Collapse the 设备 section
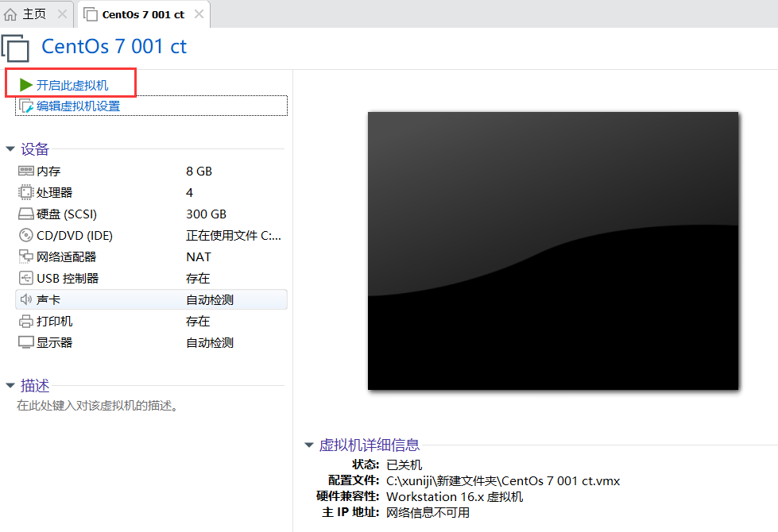 tap(10, 148)
